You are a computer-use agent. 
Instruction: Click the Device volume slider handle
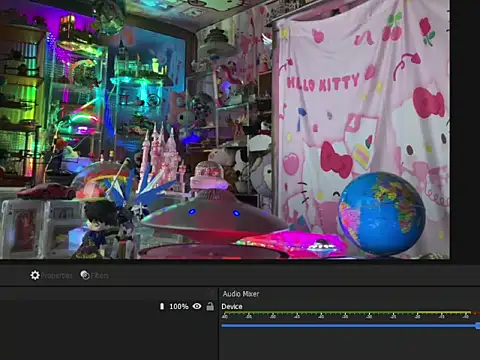pos(478,326)
